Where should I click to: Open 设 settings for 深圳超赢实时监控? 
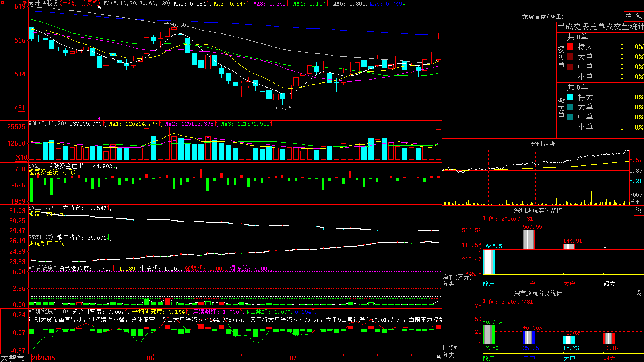639,210
